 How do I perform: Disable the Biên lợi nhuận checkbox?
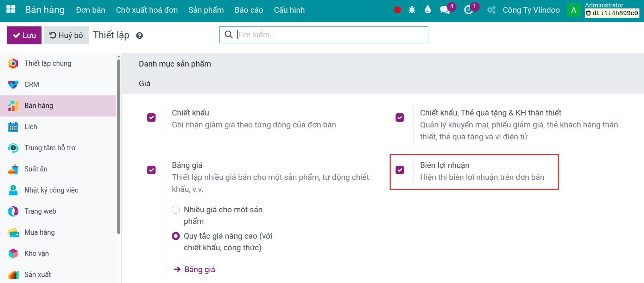[x=400, y=170]
